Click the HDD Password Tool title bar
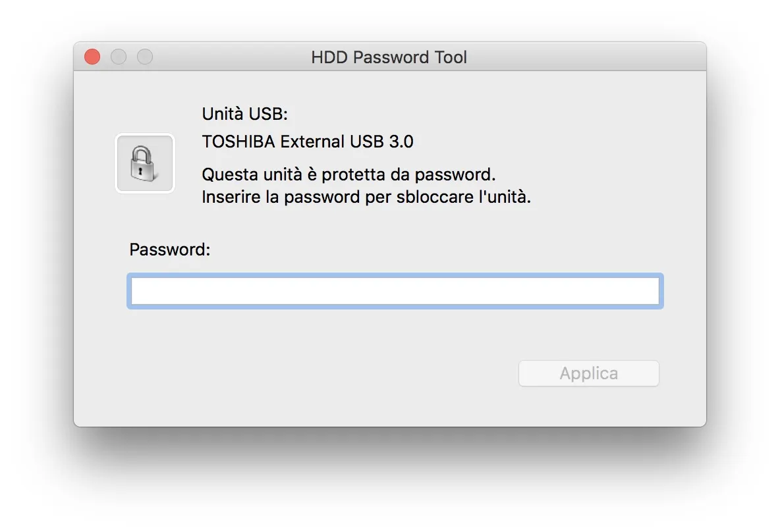This screenshot has width=780, height=532. [389, 57]
